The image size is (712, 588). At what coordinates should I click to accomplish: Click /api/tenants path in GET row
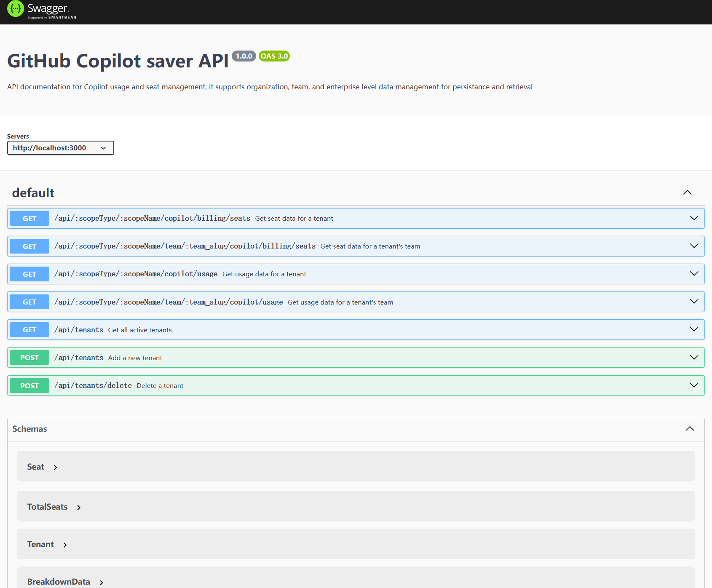click(x=79, y=330)
